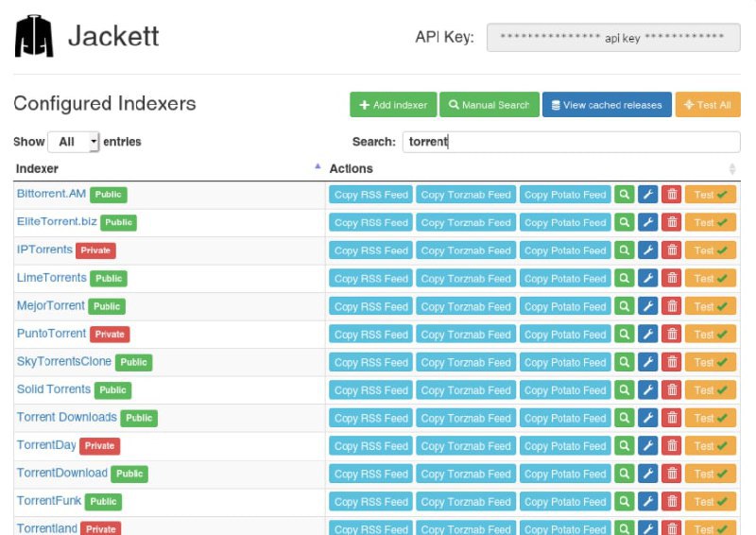This screenshot has height=535, width=756.
Task: Copy RSS Feed for SkyTorrentsClone
Action: 370,362
